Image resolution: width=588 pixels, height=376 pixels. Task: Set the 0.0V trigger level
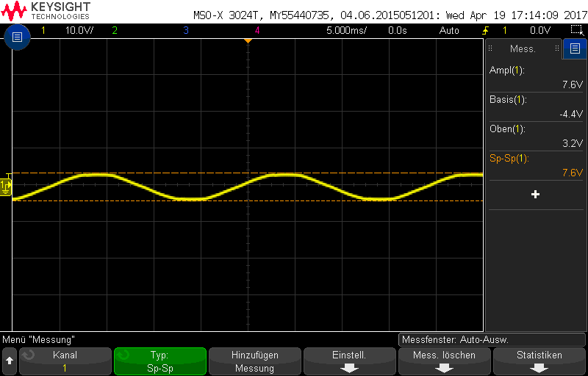tap(540, 30)
